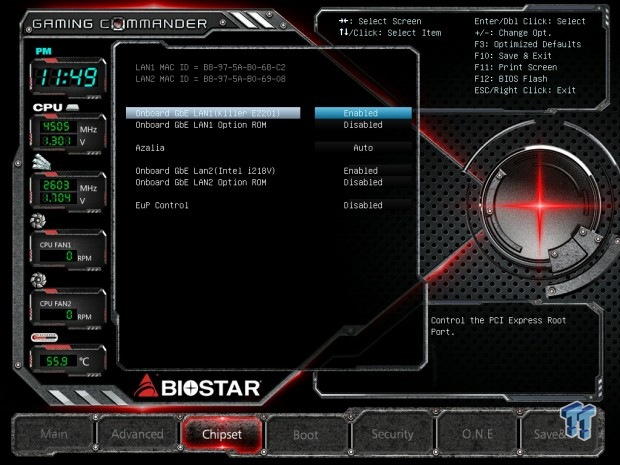This screenshot has width=620, height=465.
Task: Click the LAN2 MAC ID line
Action: tap(210, 79)
